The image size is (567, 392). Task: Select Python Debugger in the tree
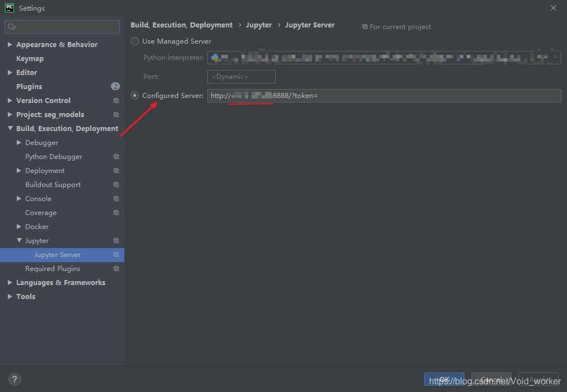pyautogui.click(x=54, y=157)
